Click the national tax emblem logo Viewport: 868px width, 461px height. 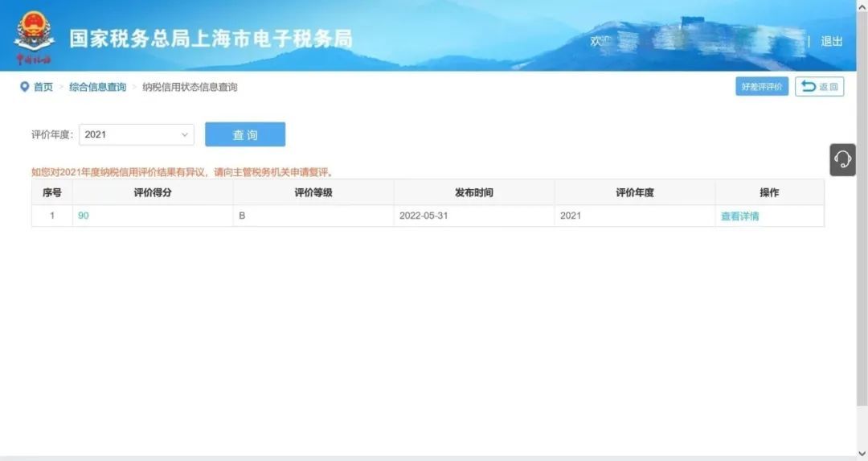click(x=34, y=34)
